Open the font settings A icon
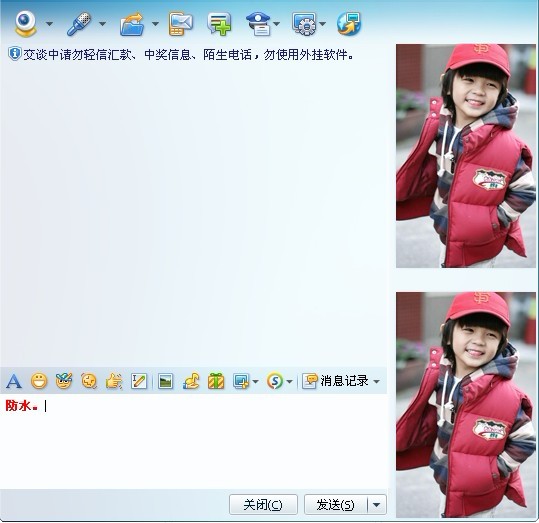539x523 pixels. 14,381
